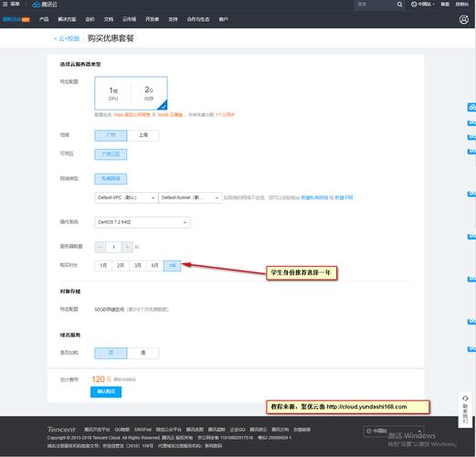Select the 6月 purchase duration

[x=155, y=265]
